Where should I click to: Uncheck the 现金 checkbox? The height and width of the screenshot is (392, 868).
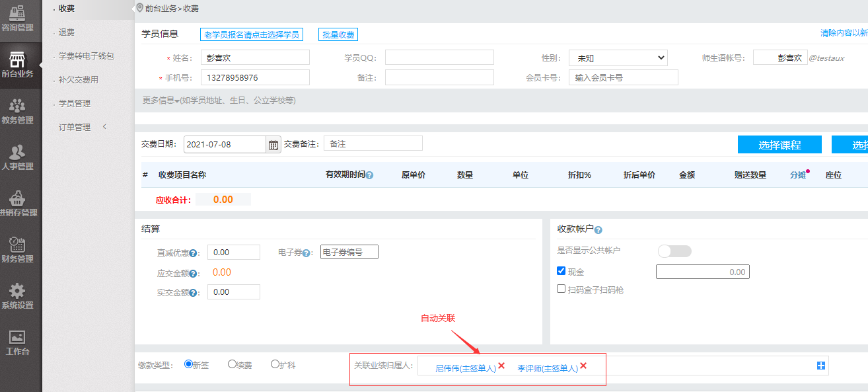(561, 271)
